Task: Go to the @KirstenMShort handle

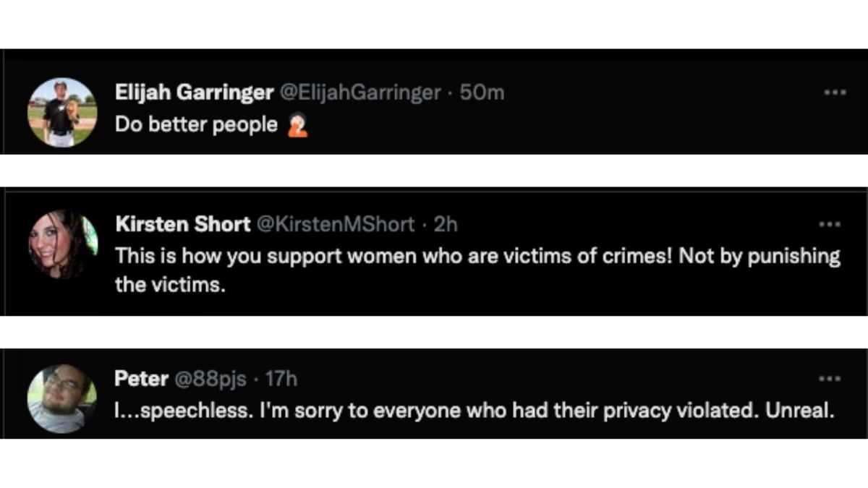Action: (336, 224)
